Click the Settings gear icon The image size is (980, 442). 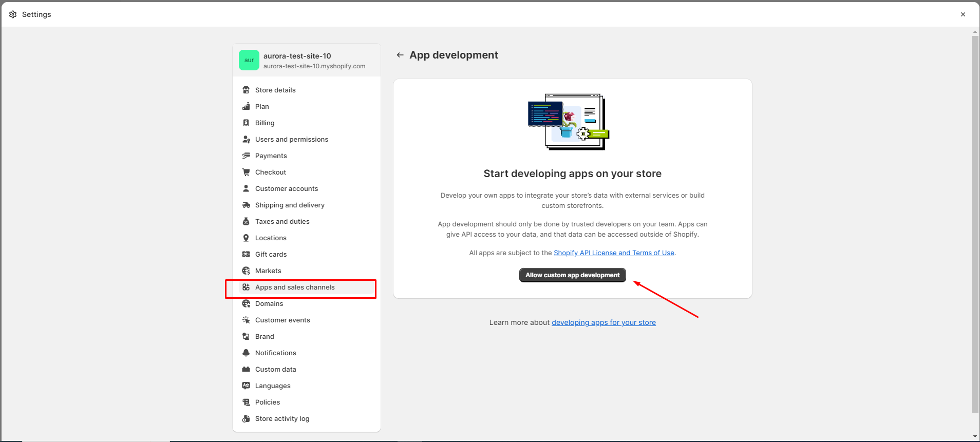click(x=13, y=14)
